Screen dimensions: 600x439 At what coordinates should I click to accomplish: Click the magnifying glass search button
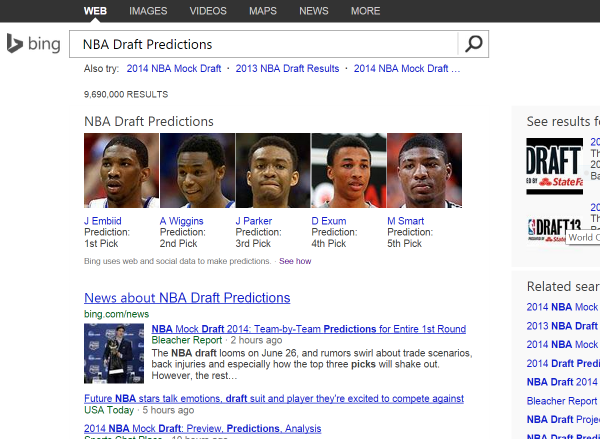473,44
